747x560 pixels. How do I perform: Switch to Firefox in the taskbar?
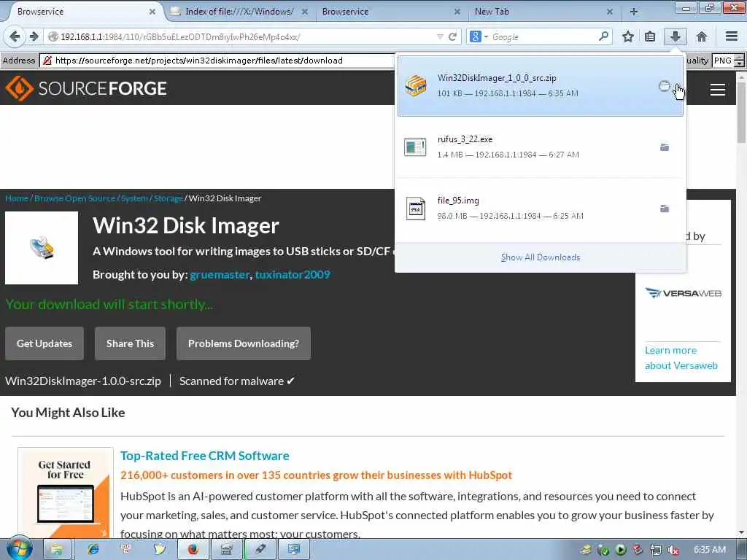[x=193, y=550]
